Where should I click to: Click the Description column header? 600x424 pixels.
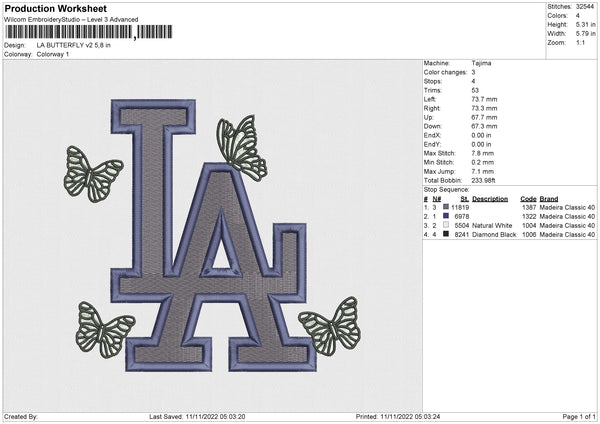pyautogui.click(x=490, y=199)
